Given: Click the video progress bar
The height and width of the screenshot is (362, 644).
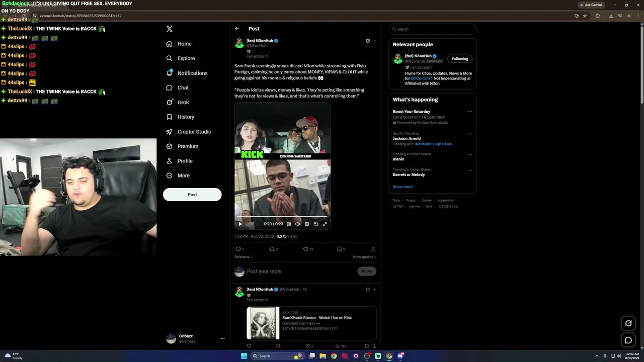Looking at the screenshot, I should [282, 217].
